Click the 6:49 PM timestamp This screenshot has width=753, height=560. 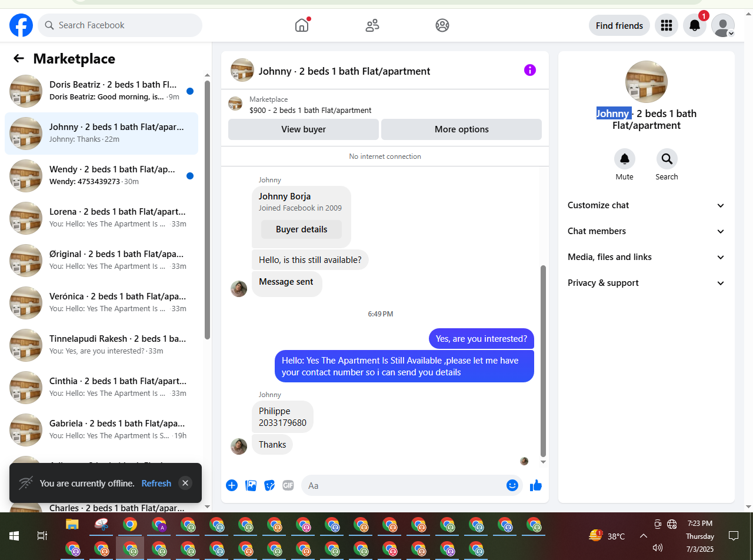tap(381, 314)
